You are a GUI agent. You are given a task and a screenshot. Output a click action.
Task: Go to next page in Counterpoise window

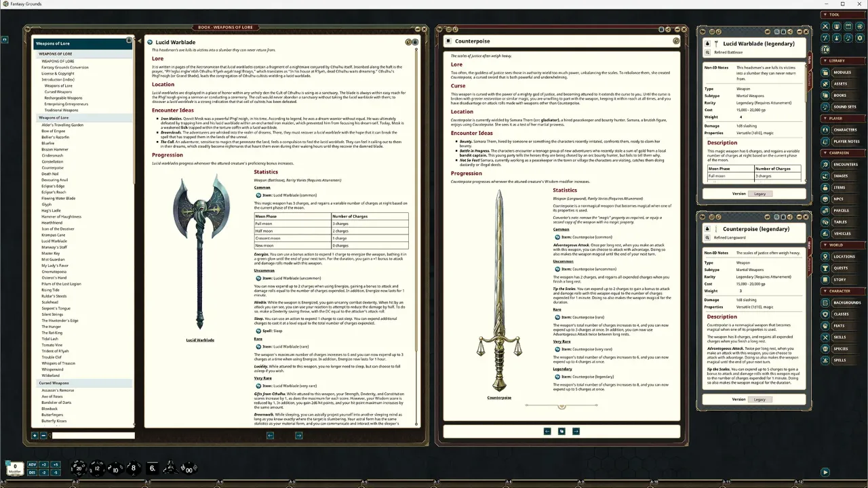(x=576, y=431)
